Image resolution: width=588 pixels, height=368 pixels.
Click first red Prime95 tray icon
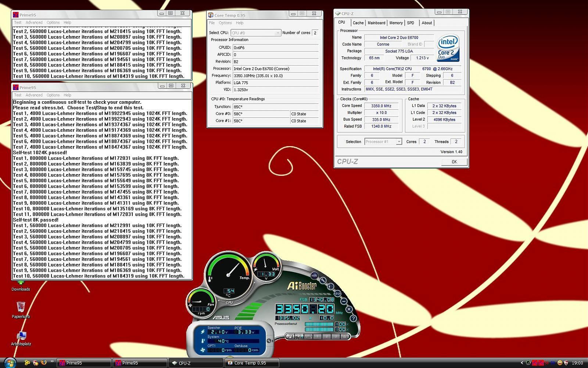point(535,363)
